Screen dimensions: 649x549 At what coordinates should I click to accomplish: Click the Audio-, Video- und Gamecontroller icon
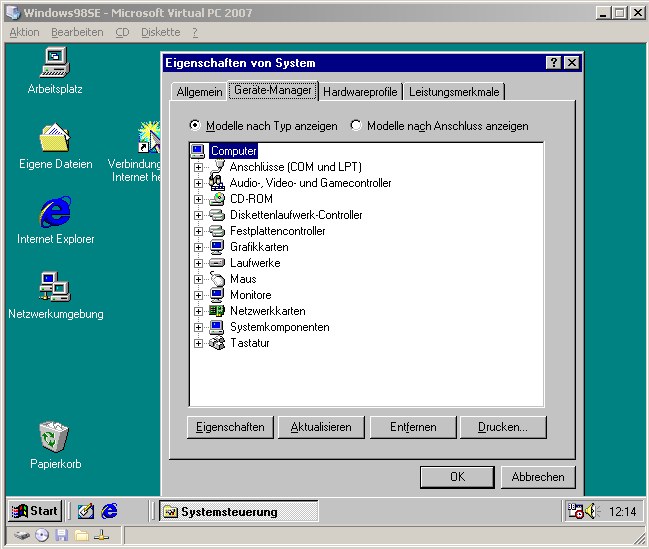217,183
